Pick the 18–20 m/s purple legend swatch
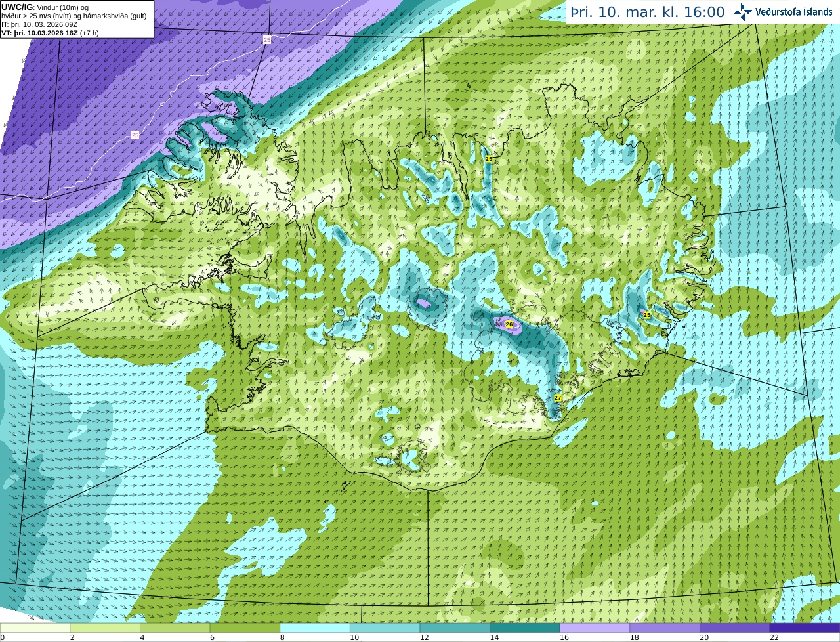The height and width of the screenshot is (642, 840). point(665,628)
